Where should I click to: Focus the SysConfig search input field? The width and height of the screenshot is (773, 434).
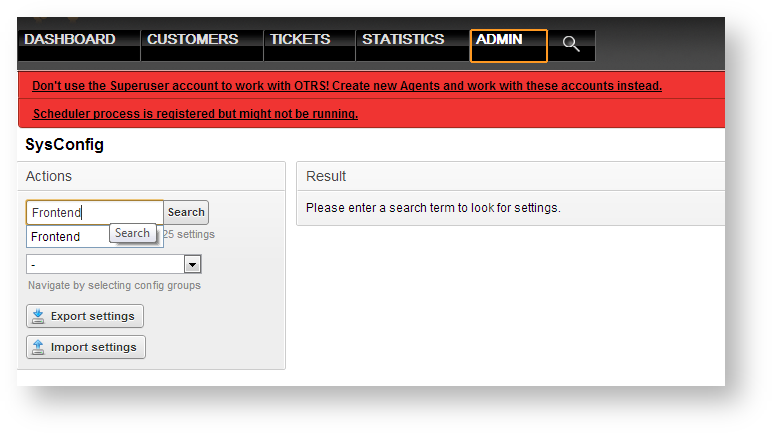click(95, 213)
